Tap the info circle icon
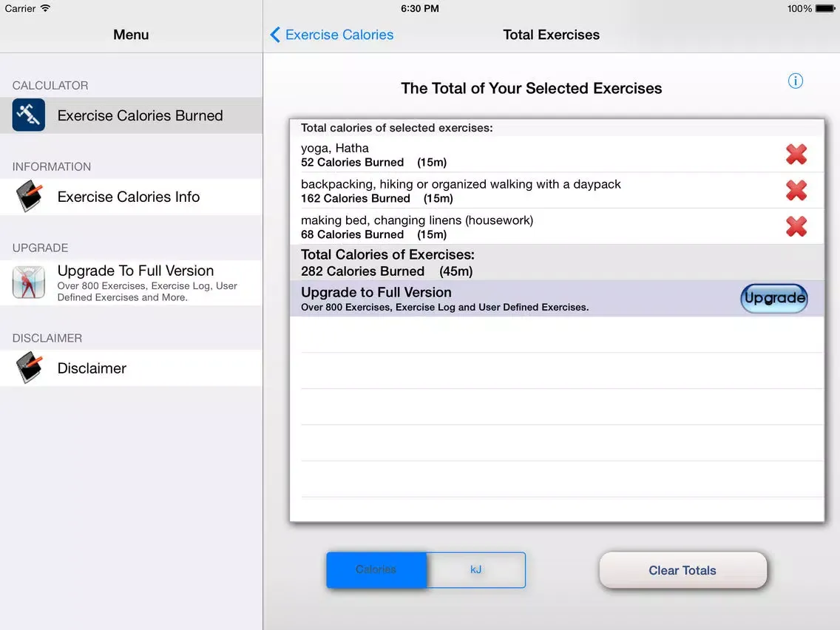The width and height of the screenshot is (840, 630). click(796, 81)
